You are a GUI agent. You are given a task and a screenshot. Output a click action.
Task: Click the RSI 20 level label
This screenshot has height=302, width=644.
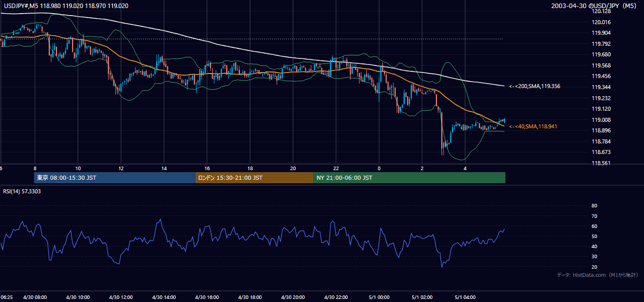point(594,267)
